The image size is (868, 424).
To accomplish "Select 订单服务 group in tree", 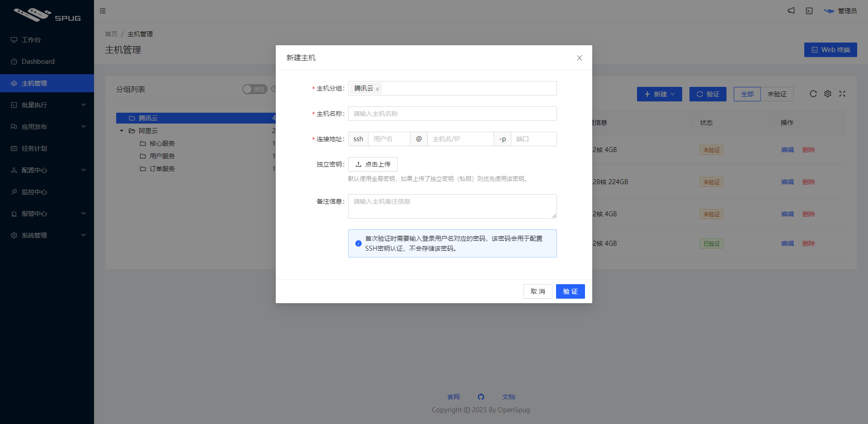I will [x=162, y=169].
